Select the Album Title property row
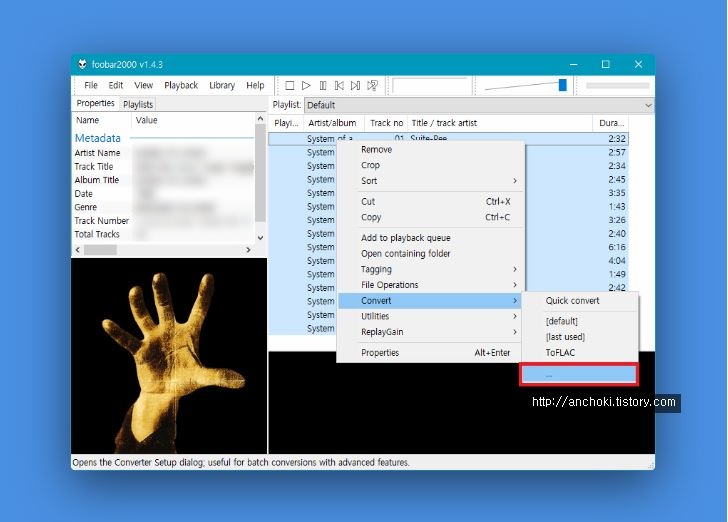Screen dimensions: 728x522 tap(164, 180)
